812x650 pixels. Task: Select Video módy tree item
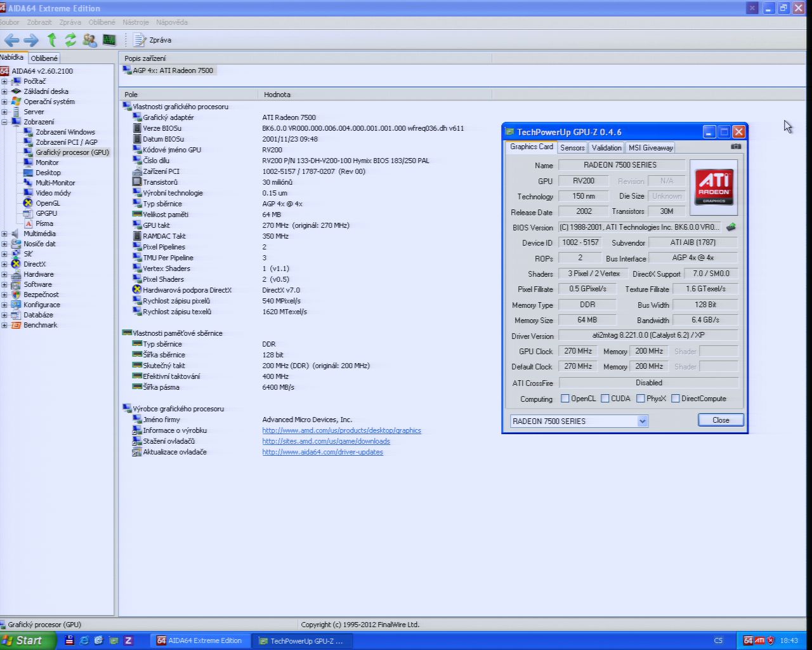pos(53,193)
